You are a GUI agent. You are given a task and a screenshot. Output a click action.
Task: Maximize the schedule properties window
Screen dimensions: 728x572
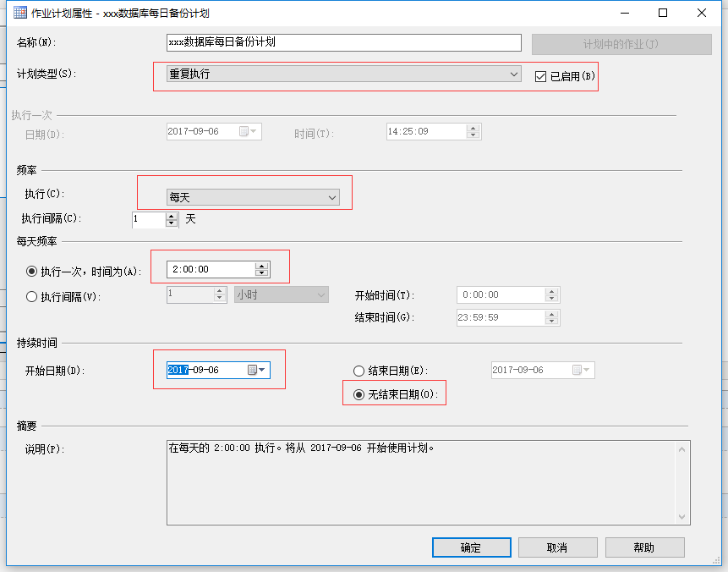pos(663,13)
